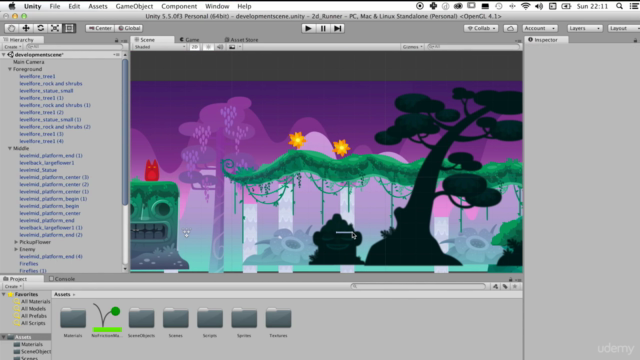
Task: Open the Account dropdown
Action: 540,28
